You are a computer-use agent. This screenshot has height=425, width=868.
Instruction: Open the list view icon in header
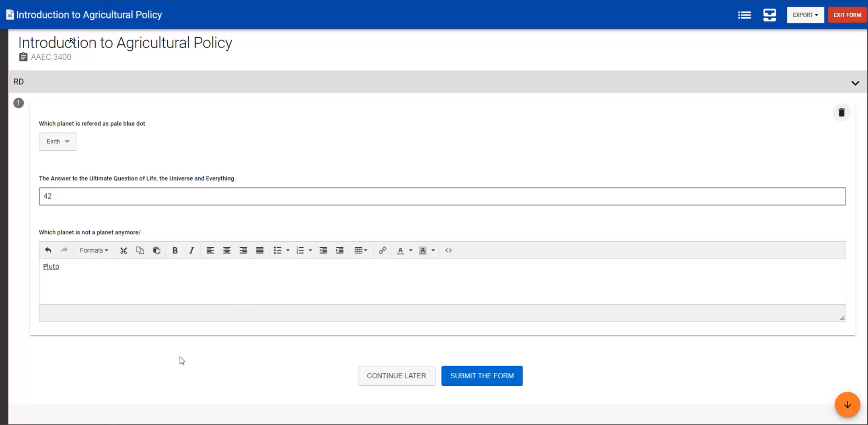[744, 15]
